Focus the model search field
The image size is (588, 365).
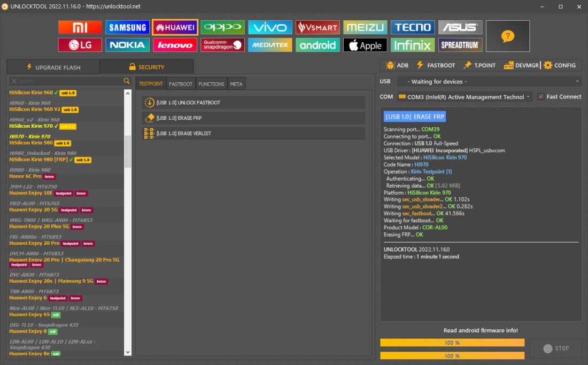(x=70, y=81)
